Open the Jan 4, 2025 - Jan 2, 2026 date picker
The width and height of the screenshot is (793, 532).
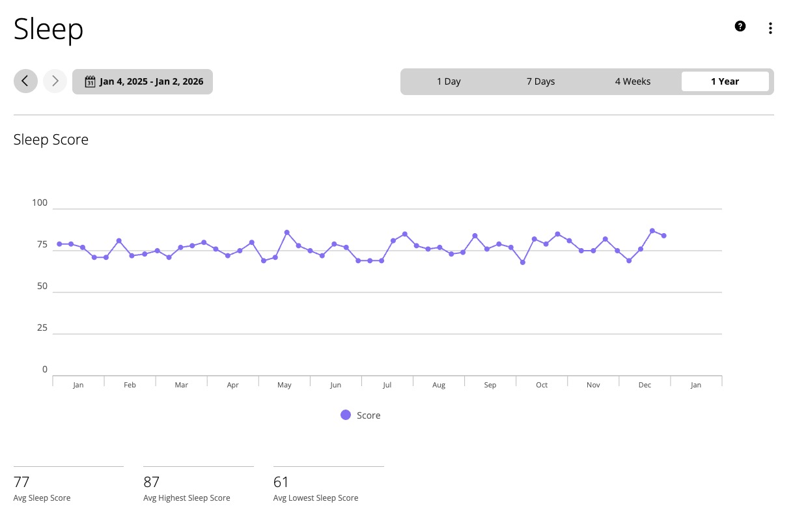point(150,82)
